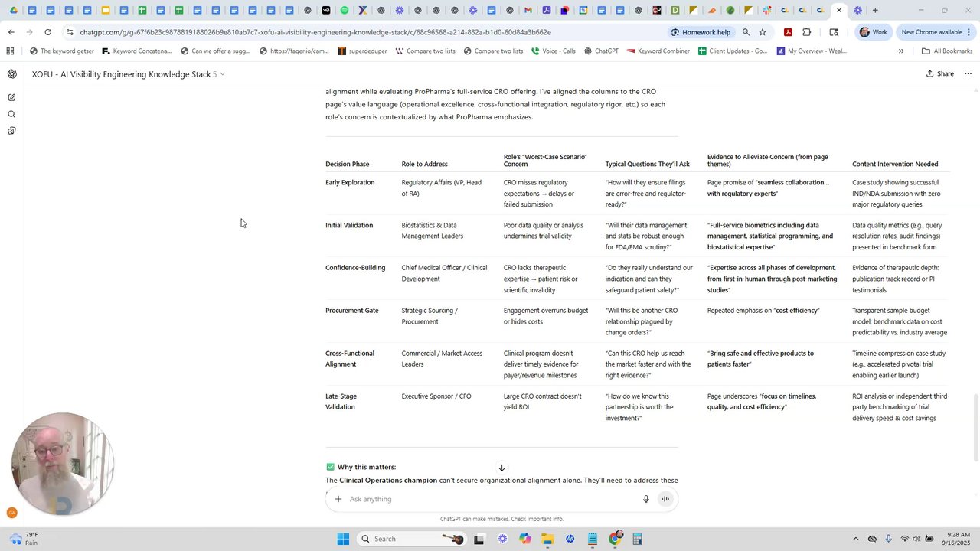980x551 pixels.
Task: Open the Can we offer a sugg... bookmark
Action: point(215,51)
